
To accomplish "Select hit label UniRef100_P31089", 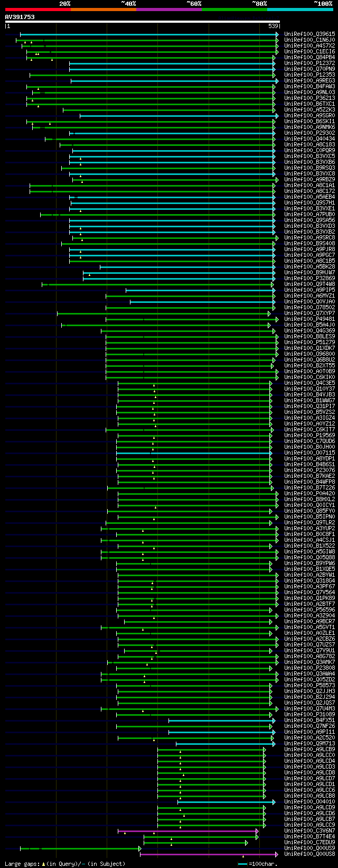I will 309,714.
